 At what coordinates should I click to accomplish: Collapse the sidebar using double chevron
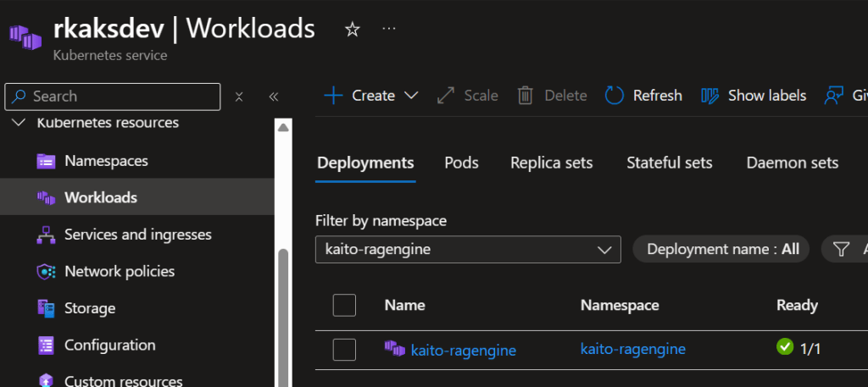pyautogui.click(x=274, y=97)
